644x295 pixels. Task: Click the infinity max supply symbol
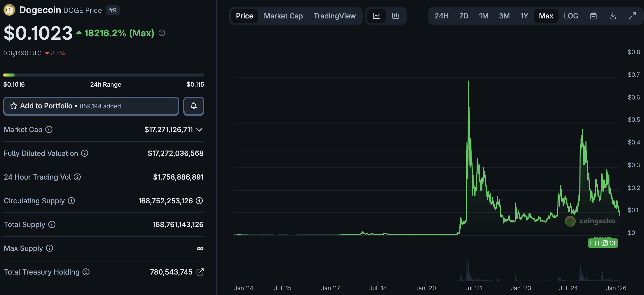click(200, 249)
